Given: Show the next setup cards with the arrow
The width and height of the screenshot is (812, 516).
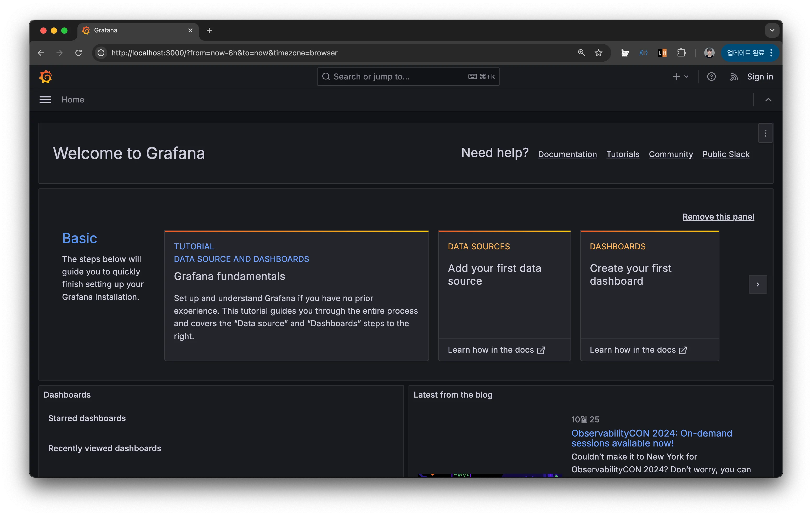Looking at the screenshot, I should pos(758,284).
